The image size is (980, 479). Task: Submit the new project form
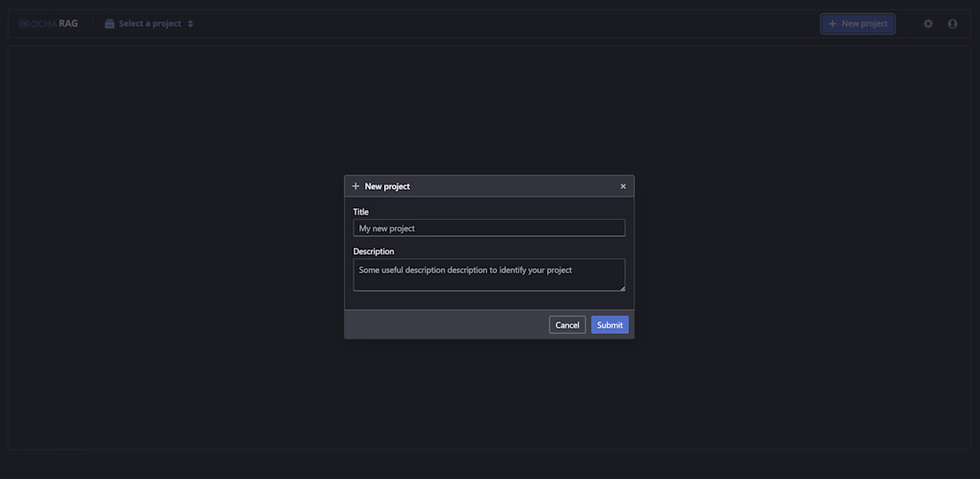click(609, 325)
